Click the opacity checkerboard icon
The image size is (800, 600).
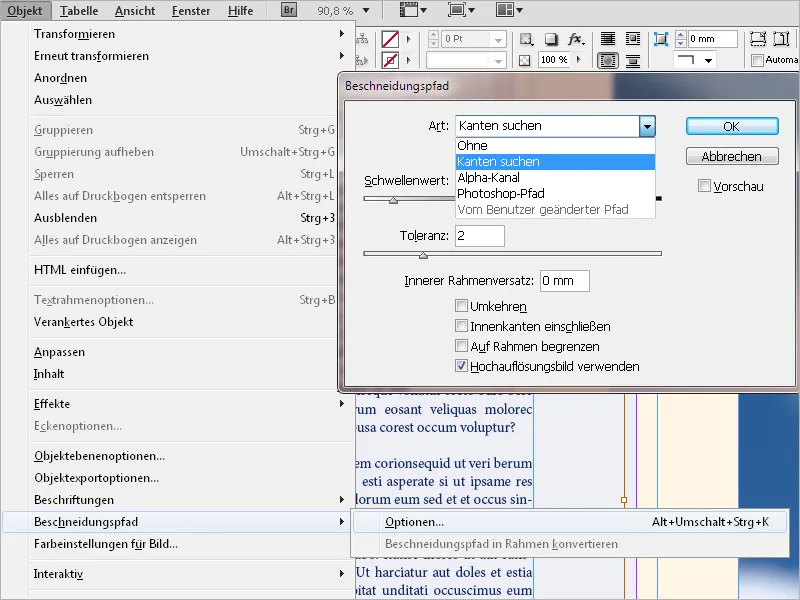pos(524,61)
